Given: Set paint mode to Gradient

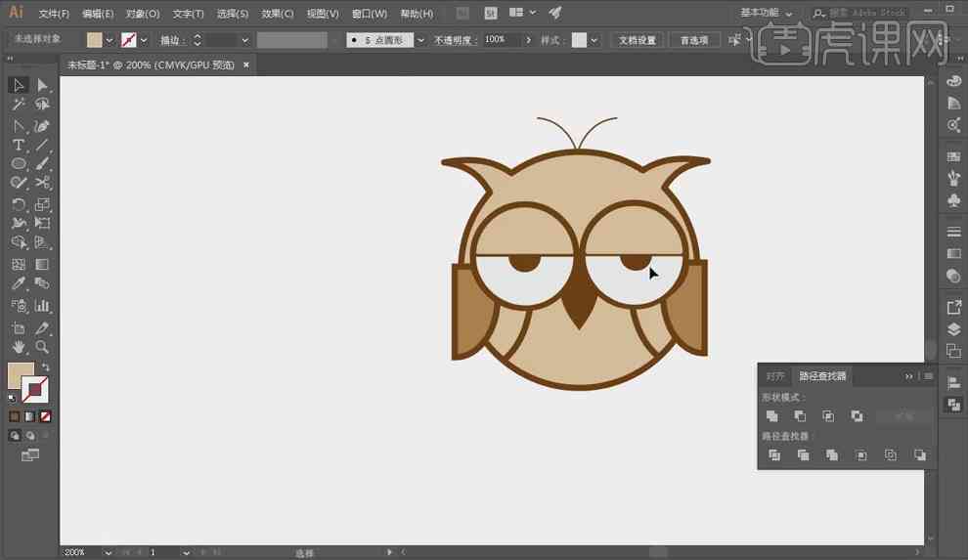Looking at the screenshot, I should tap(29, 417).
